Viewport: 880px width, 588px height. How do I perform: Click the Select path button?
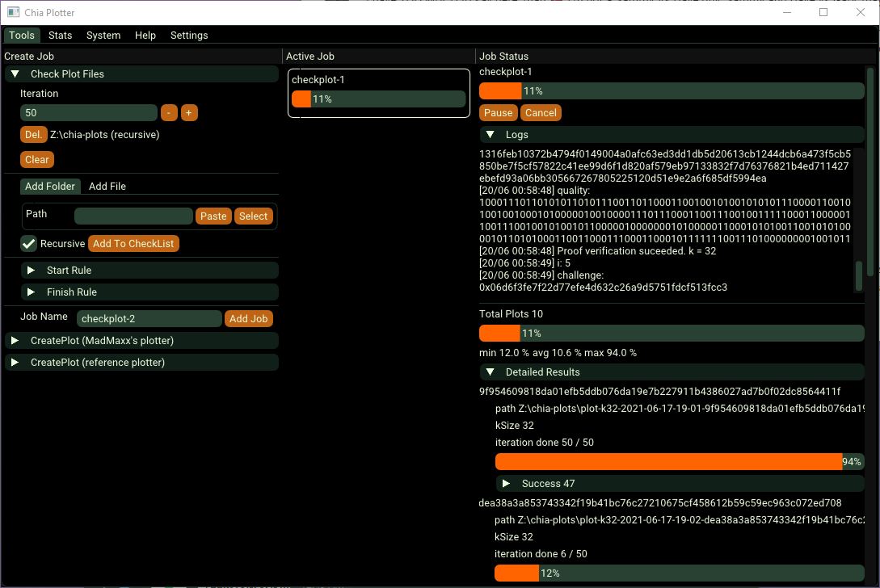[x=253, y=216]
